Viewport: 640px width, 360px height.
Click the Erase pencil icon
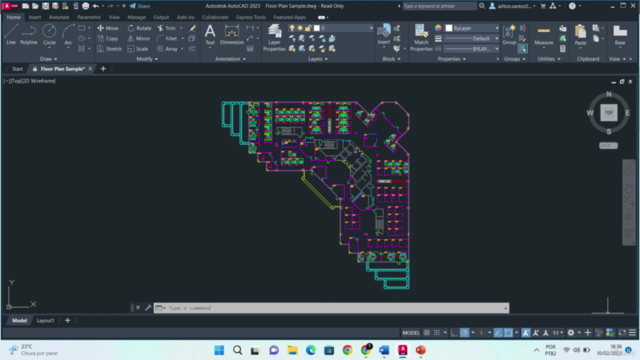click(x=192, y=28)
